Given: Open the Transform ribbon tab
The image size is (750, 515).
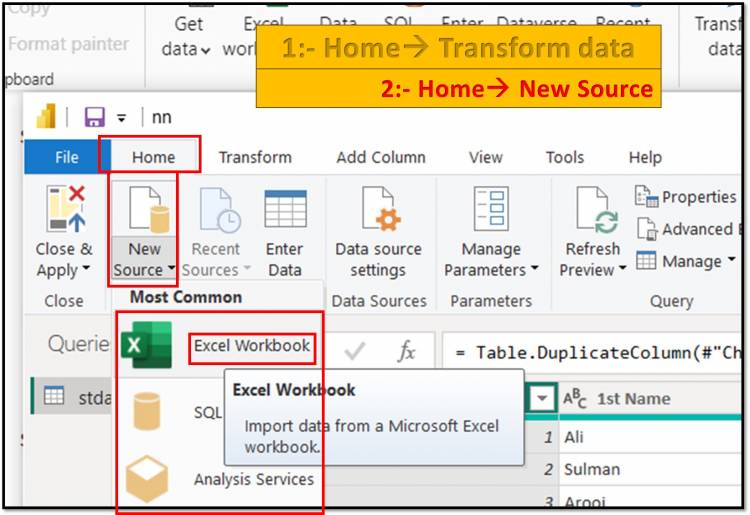Looking at the screenshot, I should pos(255,157).
